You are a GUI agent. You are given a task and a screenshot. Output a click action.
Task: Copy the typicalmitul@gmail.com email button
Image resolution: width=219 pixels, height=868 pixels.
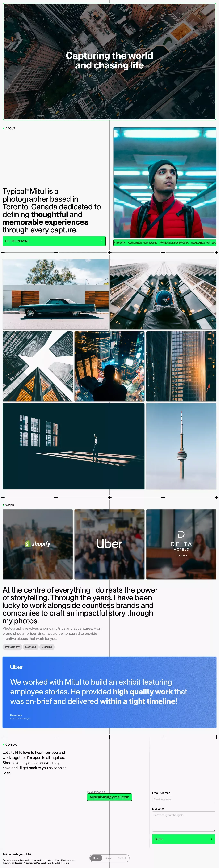(109, 797)
